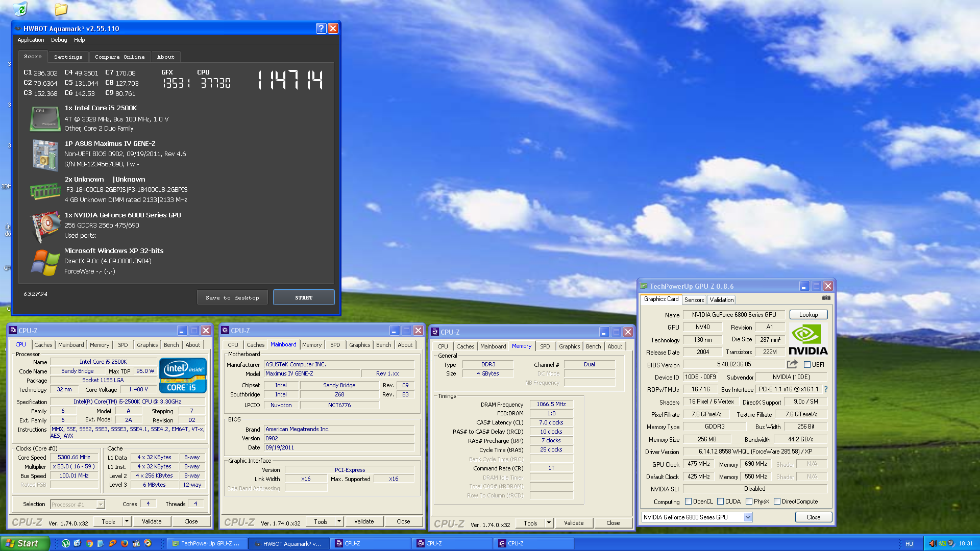
Task: Click Close in the CPU-Z Mainboard window
Action: (x=403, y=521)
